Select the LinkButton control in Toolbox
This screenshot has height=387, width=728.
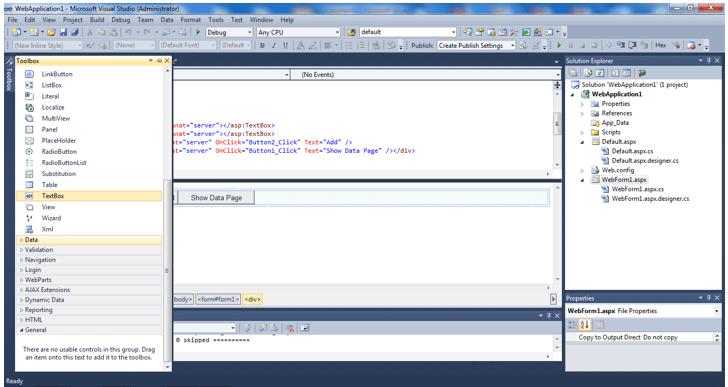(89, 74)
